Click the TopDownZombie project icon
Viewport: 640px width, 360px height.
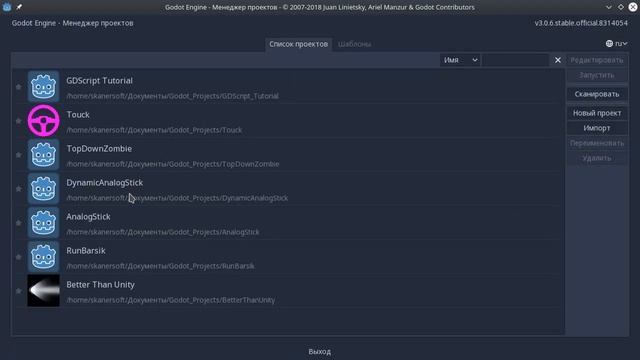coord(43,155)
